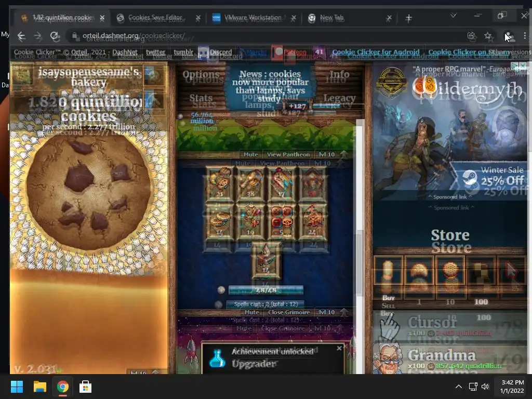Open the Stats menu

click(201, 98)
